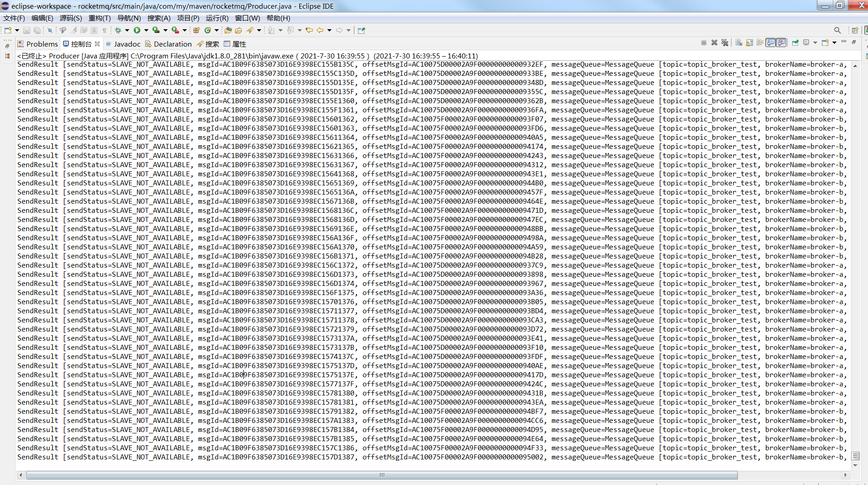Expand the Coverage dropdown arrow
The image size is (868, 485).
pos(165,30)
